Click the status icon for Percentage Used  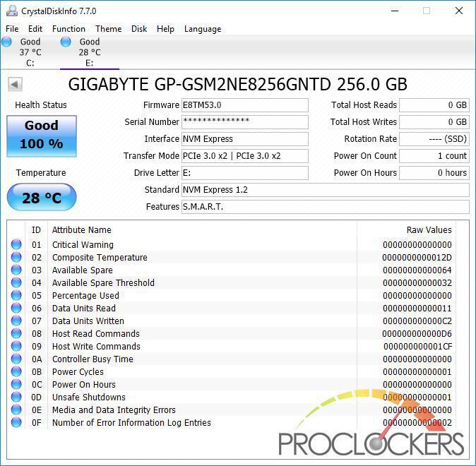(x=16, y=295)
